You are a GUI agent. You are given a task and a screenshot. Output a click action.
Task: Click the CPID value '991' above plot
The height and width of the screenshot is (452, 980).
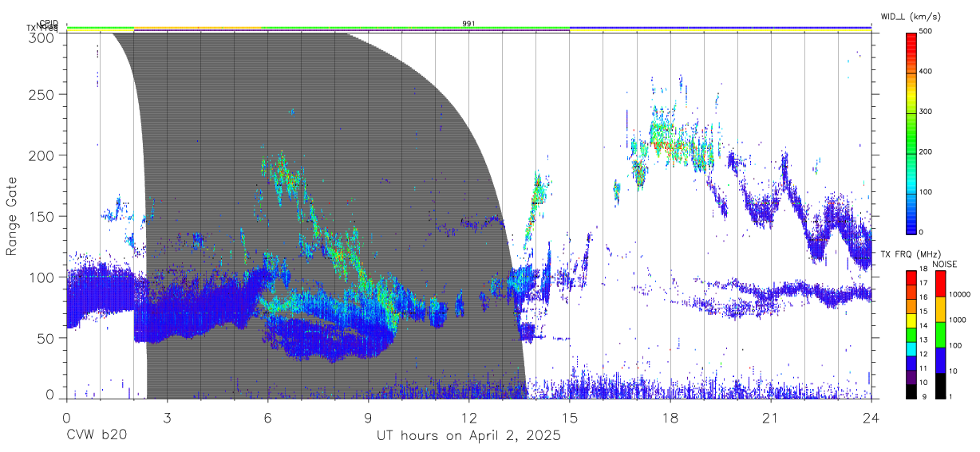point(468,24)
